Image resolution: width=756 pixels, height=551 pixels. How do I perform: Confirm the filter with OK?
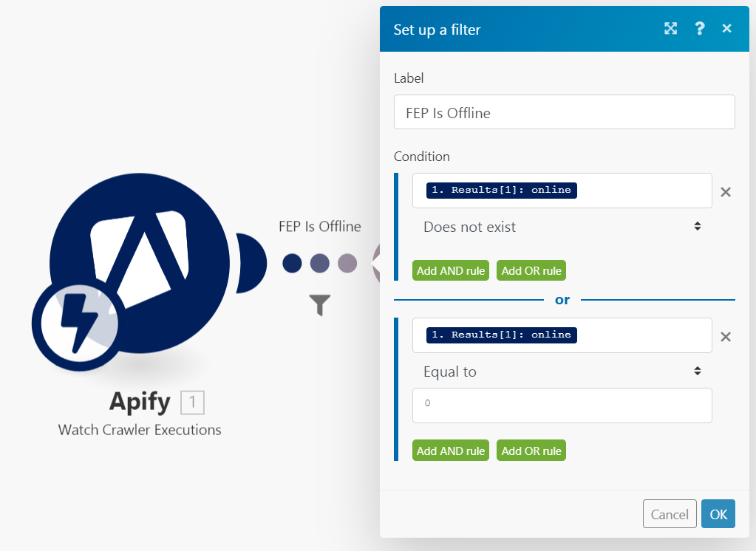click(718, 515)
